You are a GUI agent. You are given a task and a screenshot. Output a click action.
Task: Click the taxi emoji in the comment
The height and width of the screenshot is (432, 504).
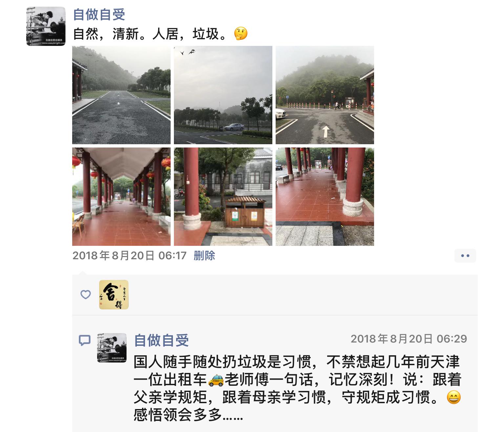(216, 380)
